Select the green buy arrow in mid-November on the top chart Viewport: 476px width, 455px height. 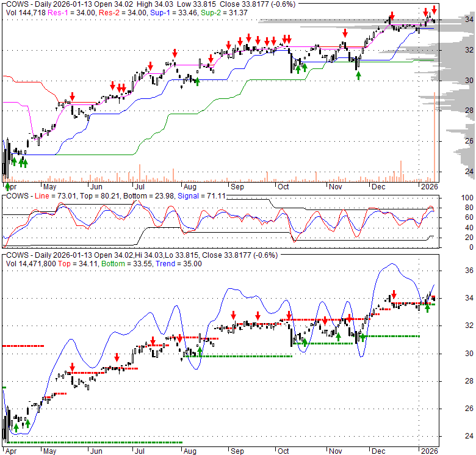click(x=358, y=75)
